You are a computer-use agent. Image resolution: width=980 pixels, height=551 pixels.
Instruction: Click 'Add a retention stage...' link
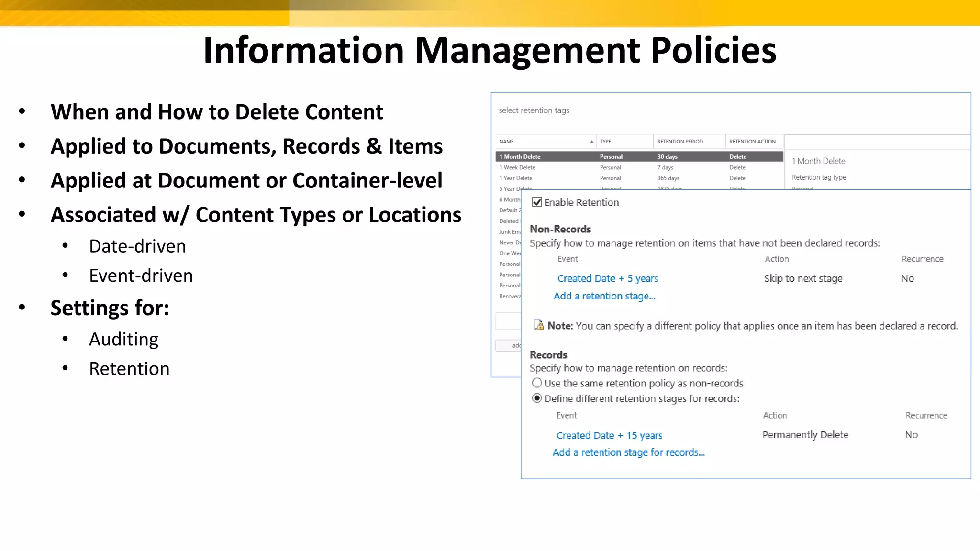coord(604,296)
